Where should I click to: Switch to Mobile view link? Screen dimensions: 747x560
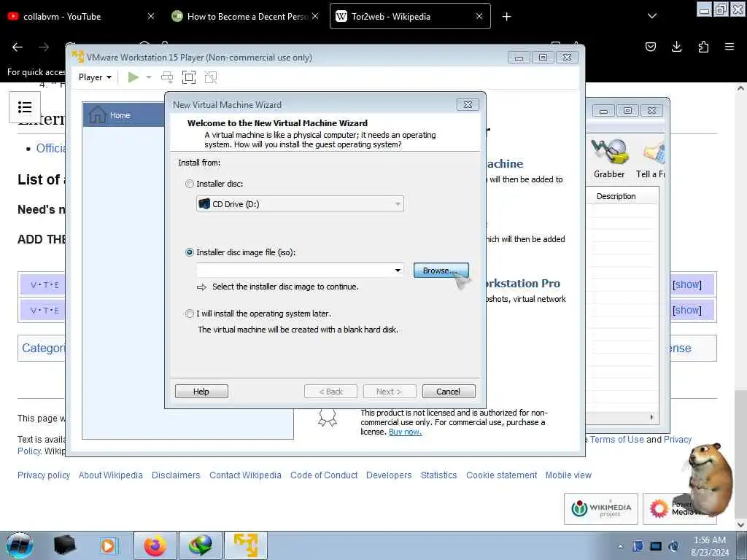point(568,475)
